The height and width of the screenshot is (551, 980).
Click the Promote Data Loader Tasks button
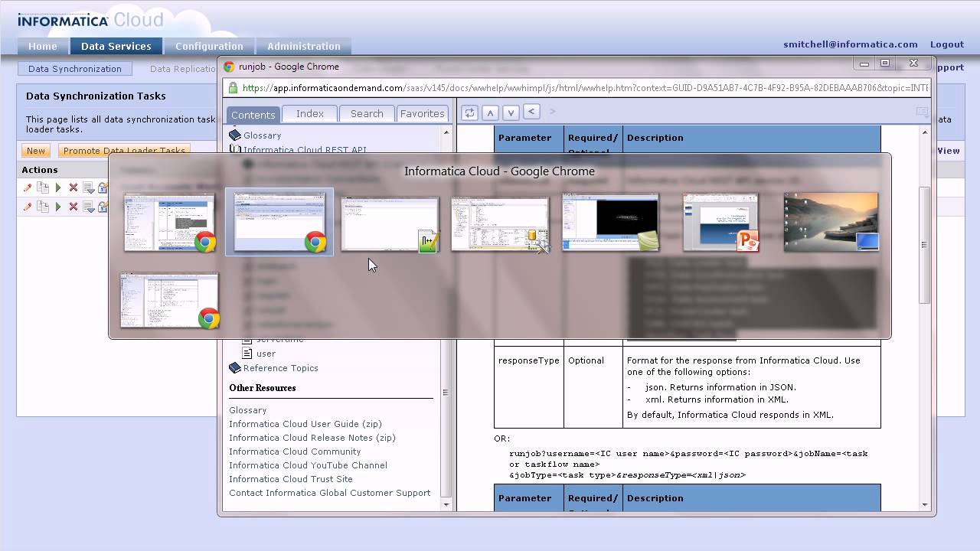tap(124, 151)
